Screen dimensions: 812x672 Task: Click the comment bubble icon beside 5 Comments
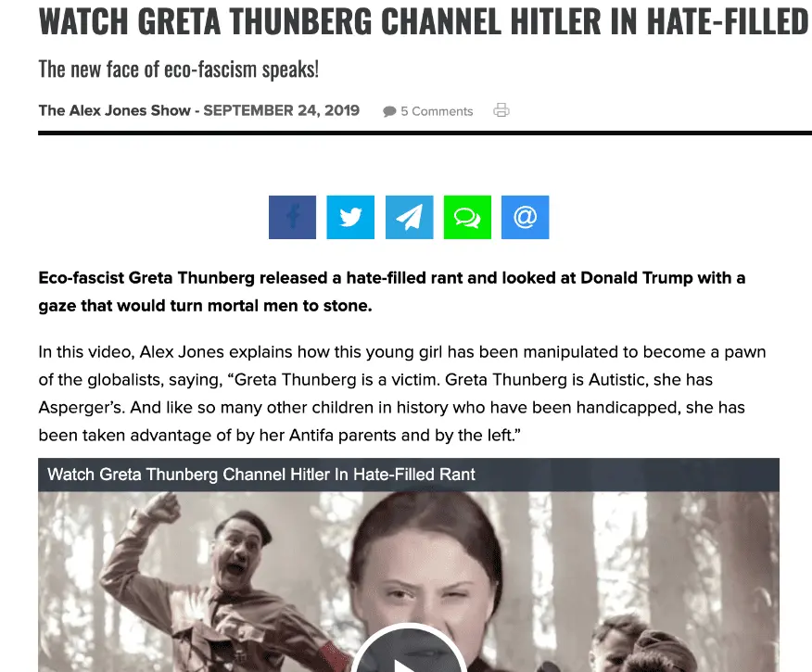[x=389, y=111]
